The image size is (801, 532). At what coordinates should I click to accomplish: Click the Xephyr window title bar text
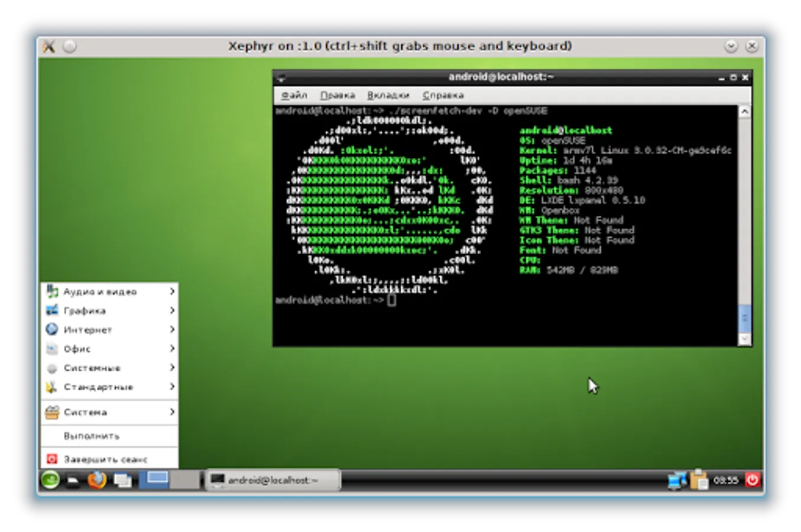(x=400, y=46)
